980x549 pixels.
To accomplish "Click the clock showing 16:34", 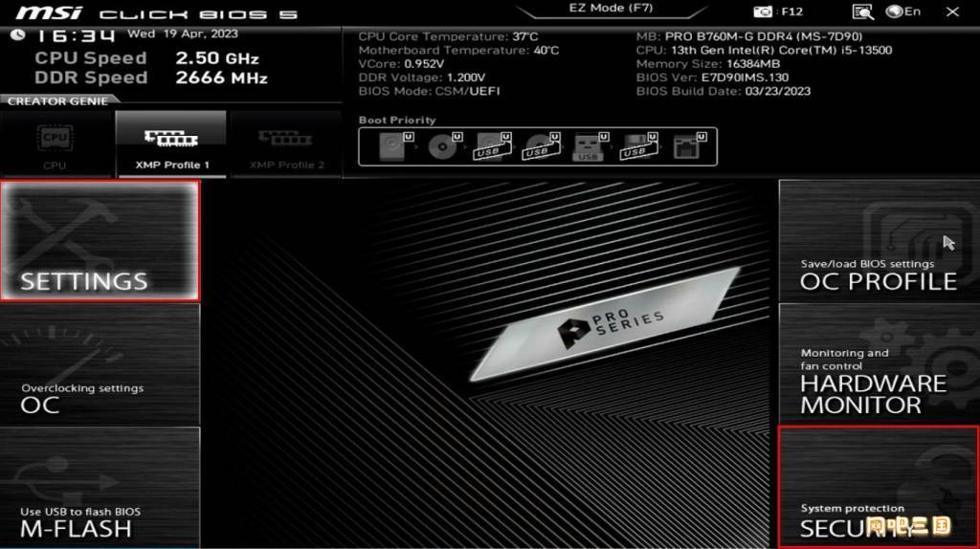I will click(76, 35).
